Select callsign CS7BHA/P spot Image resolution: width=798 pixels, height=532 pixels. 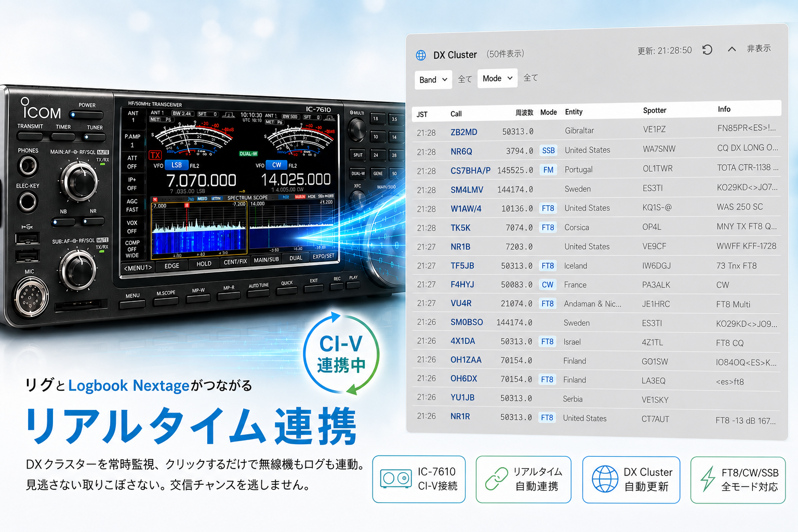pyautogui.click(x=470, y=170)
